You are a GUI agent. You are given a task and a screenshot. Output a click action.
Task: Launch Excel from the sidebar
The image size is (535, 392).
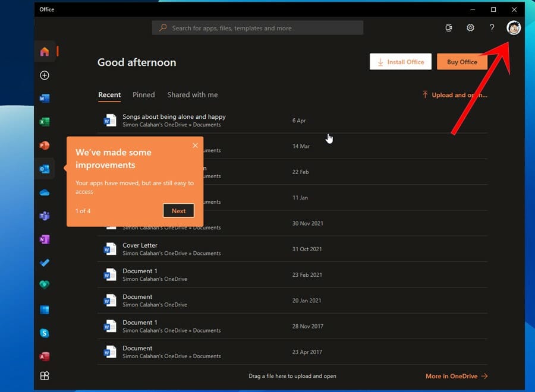45,122
